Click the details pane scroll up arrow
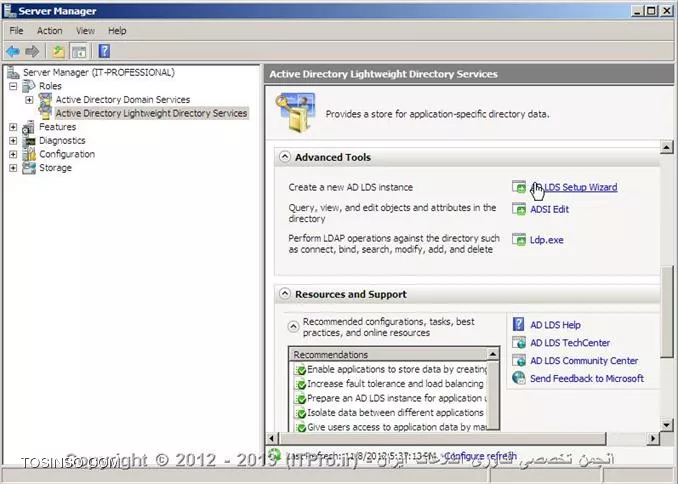 click(x=667, y=147)
